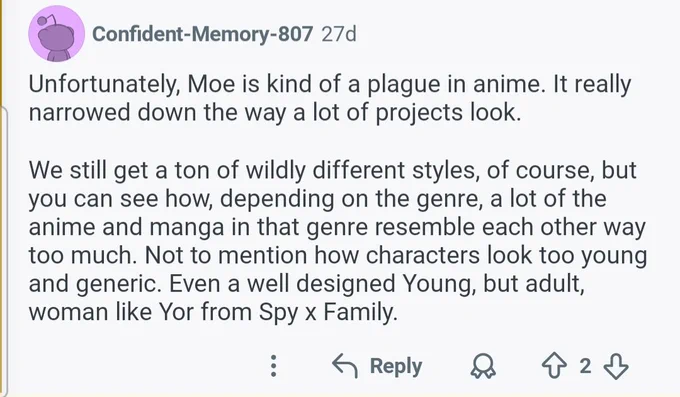This screenshot has height=397, width=680.
Task: Open the Confident-Memory-807 user profile
Action: 203,34
